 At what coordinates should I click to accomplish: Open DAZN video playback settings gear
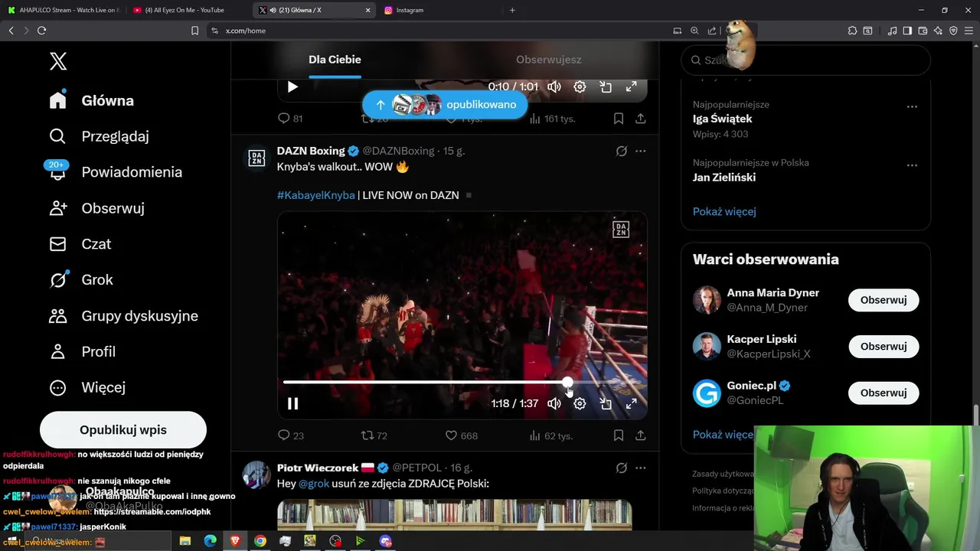pos(580,403)
